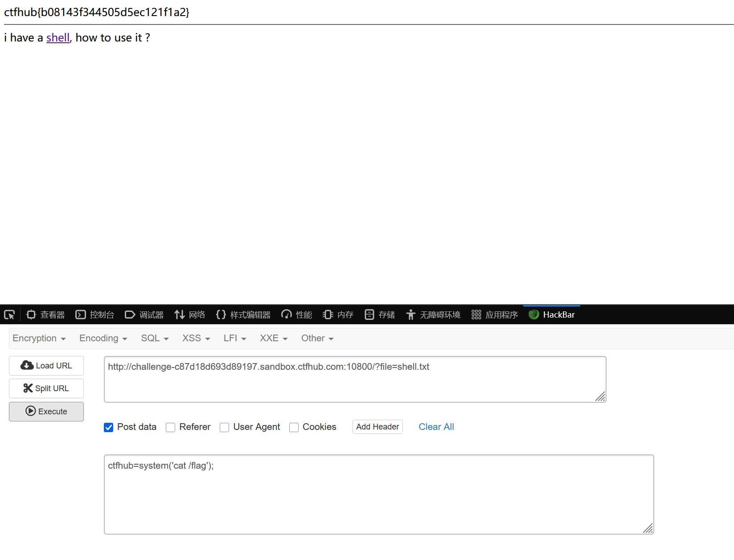Image resolution: width=734 pixels, height=560 pixels.
Task: Open the 控制台 (Console) panel
Action: tap(94, 315)
